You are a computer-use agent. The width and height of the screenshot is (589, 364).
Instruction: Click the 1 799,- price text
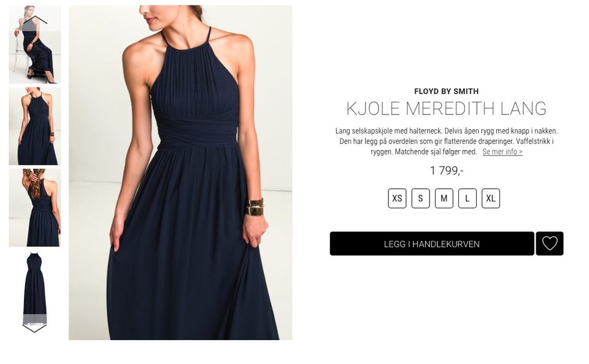click(x=446, y=171)
